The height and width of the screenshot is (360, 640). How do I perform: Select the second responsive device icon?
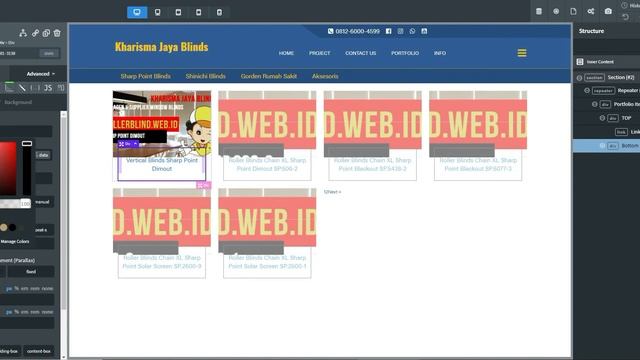point(158,12)
